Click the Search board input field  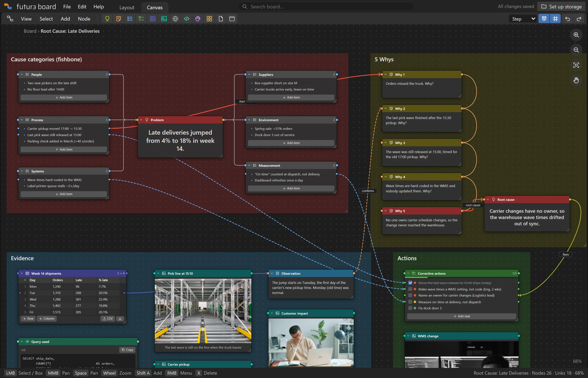[326, 7]
